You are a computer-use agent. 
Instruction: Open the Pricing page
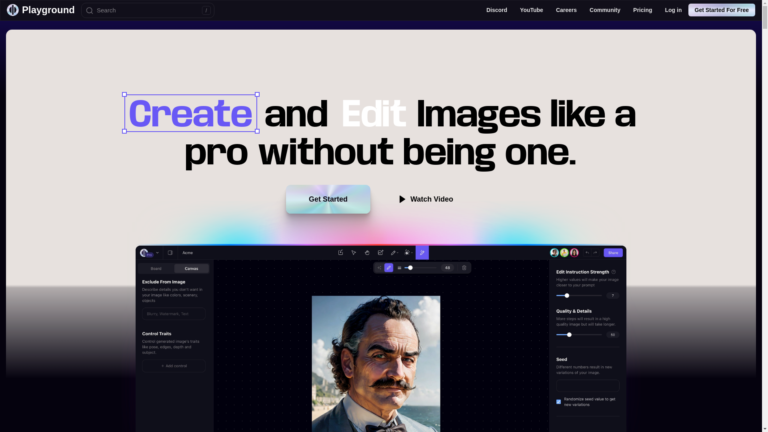coord(642,10)
